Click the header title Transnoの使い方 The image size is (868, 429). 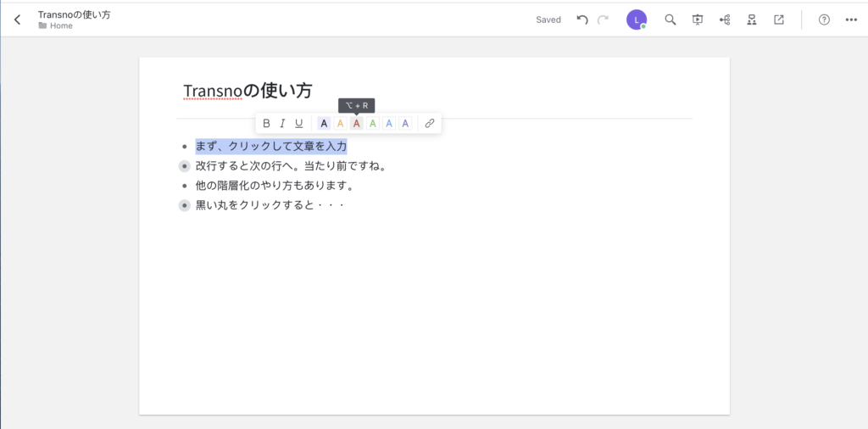point(75,14)
